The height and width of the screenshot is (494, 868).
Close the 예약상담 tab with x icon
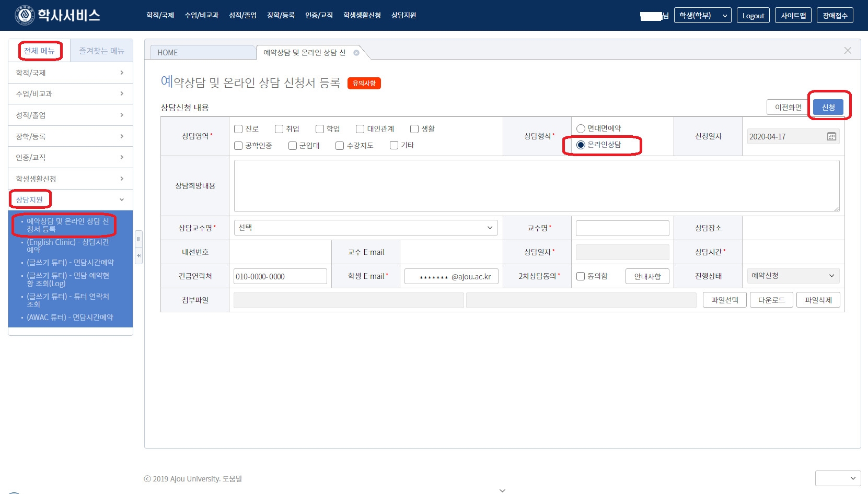[356, 53]
